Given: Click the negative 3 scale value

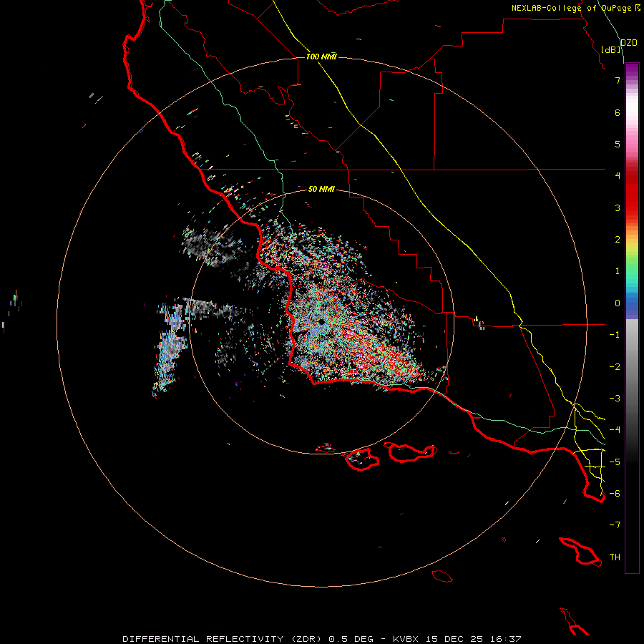Looking at the screenshot, I should tap(615, 398).
